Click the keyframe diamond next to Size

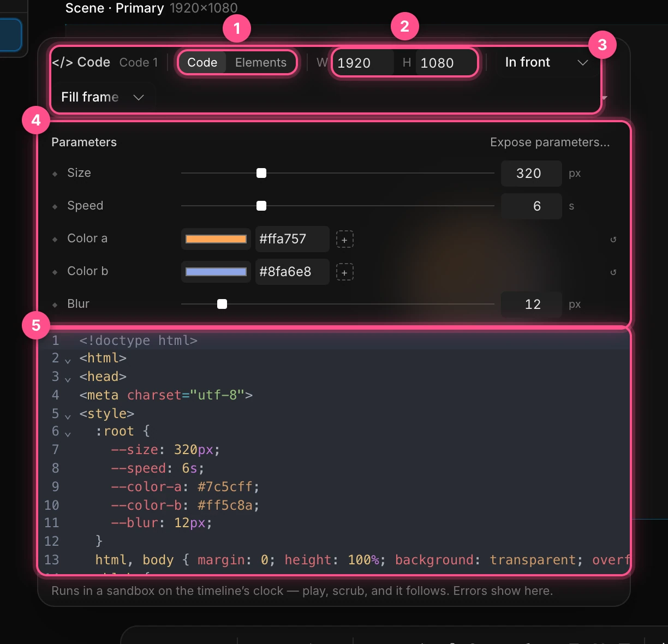click(55, 174)
